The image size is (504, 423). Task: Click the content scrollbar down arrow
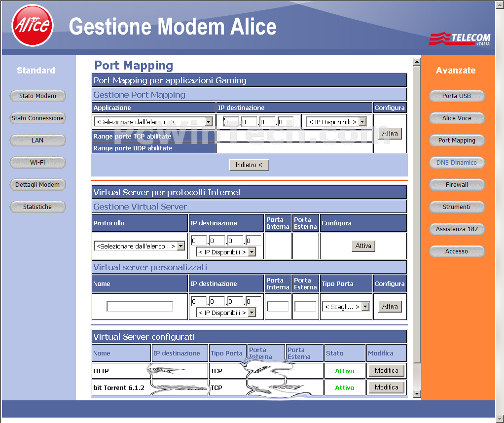417,393
